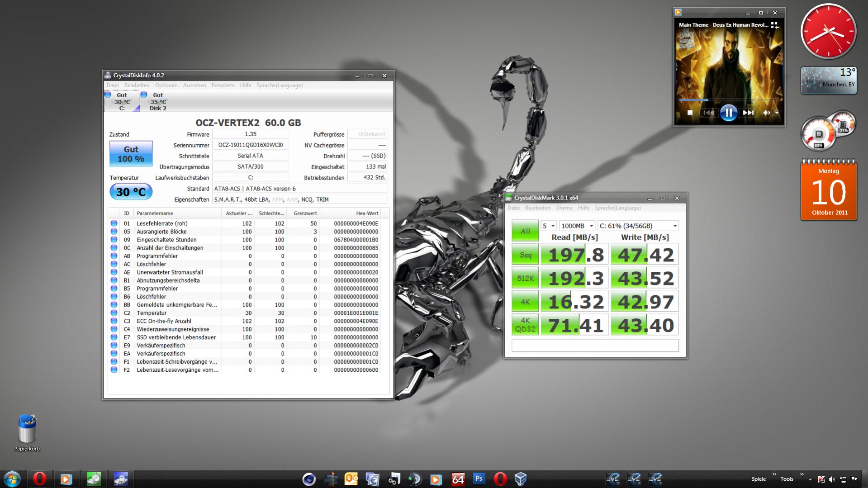Run all benchmarks with the All button

[525, 231]
